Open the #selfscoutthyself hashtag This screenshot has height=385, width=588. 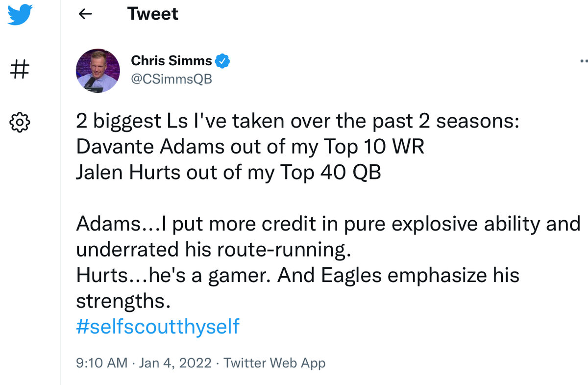158,326
